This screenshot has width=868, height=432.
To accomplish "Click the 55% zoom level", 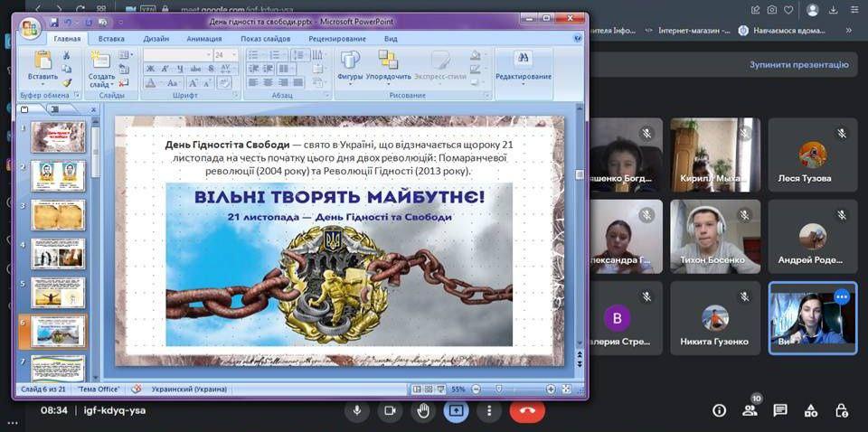I will point(458,390).
